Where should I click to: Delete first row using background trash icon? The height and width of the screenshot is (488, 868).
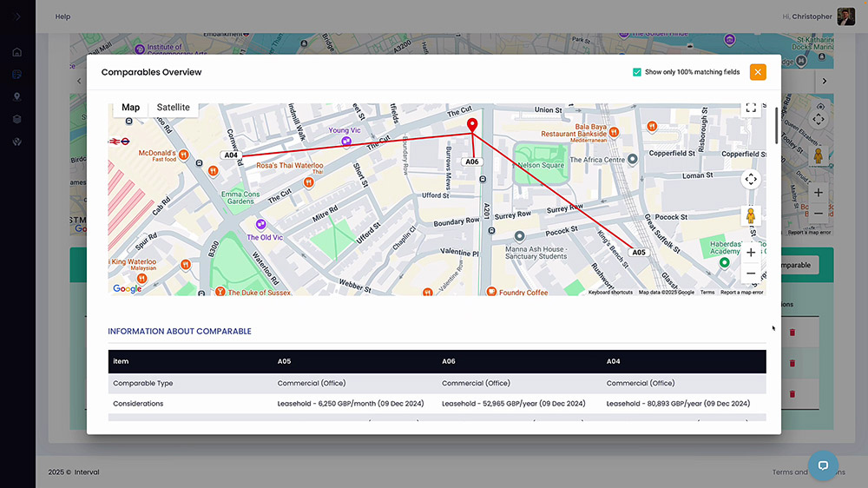[792, 333]
